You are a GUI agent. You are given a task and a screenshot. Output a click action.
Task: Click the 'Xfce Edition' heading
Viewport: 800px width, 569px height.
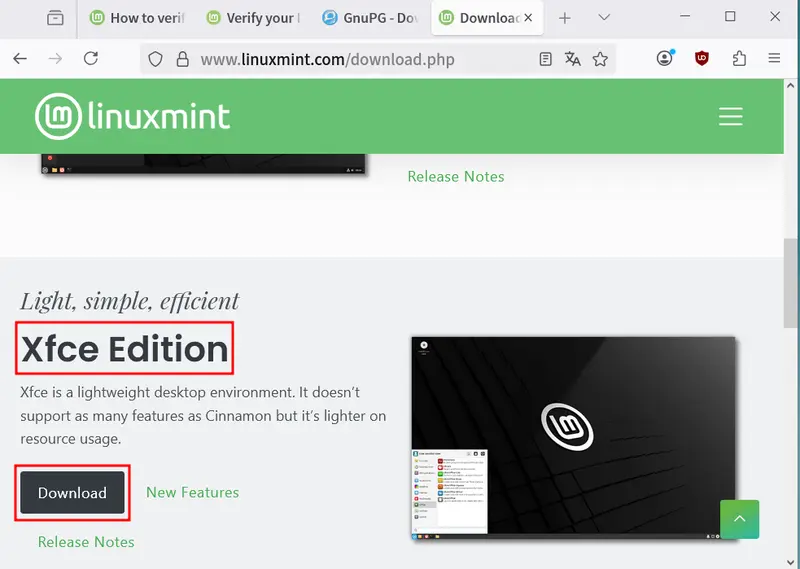pos(124,349)
